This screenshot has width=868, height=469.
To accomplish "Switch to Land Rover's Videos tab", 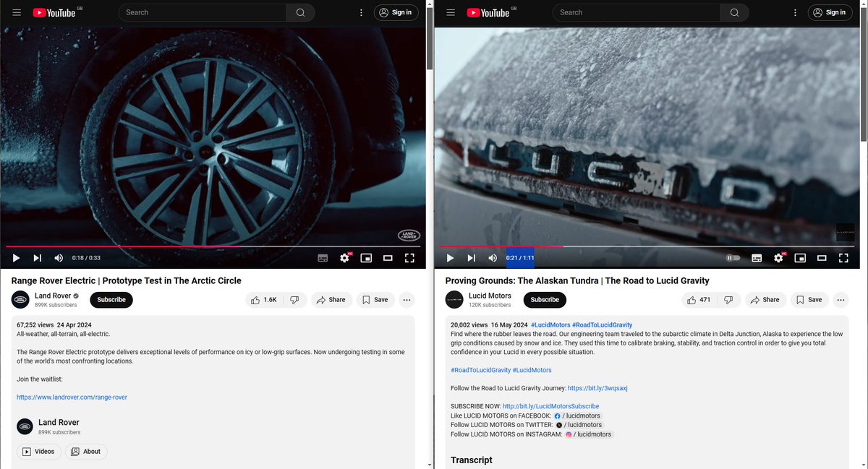I will click(x=39, y=451).
